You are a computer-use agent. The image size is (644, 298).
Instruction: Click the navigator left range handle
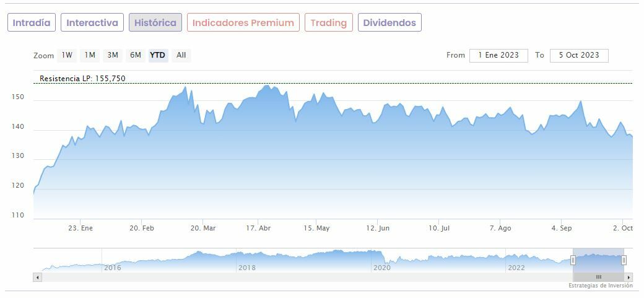pyautogui.click(x=573, y=260)
